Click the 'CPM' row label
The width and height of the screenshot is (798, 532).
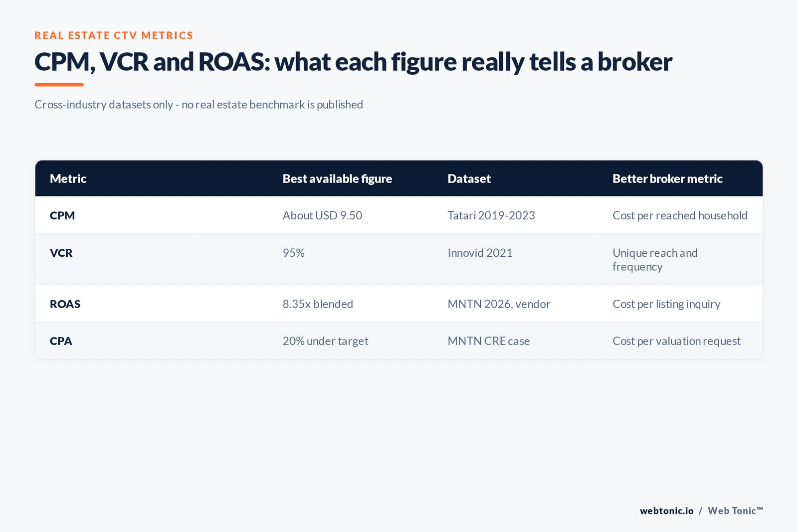pos(62,215)
